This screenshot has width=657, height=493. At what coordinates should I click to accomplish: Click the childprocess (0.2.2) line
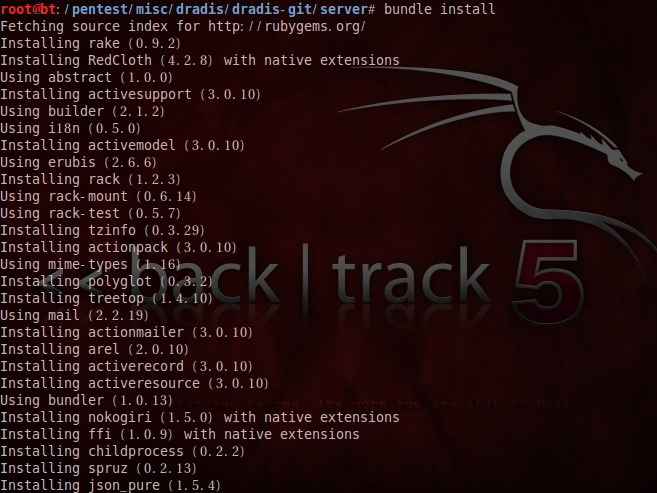(122, 451)
